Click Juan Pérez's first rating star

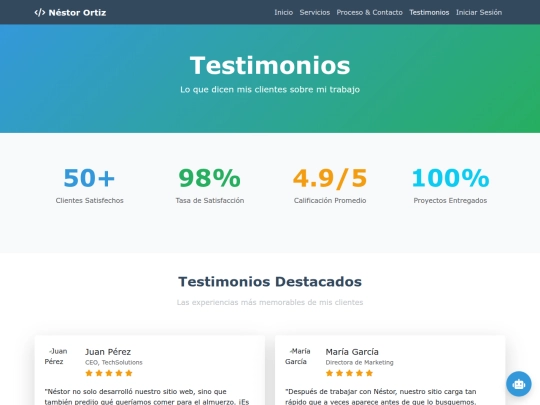pyautogui.click(x=89, y=373)
